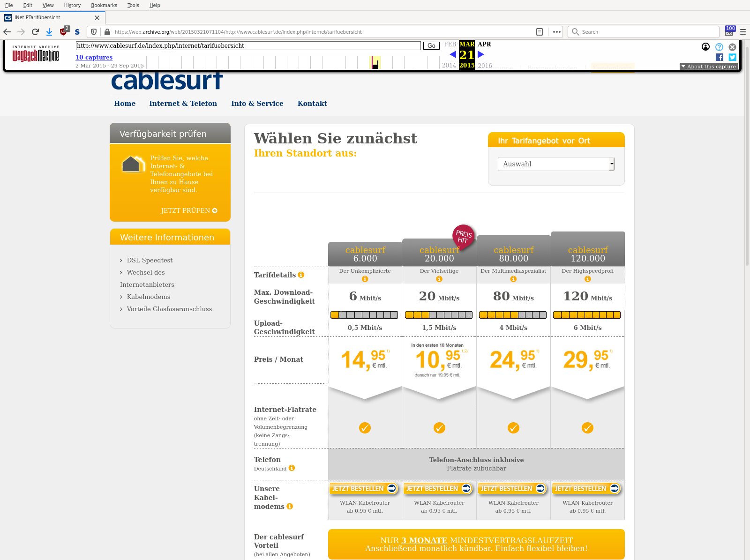
Task: Open the DSL Speedtest link
Action: click(150, 260)
